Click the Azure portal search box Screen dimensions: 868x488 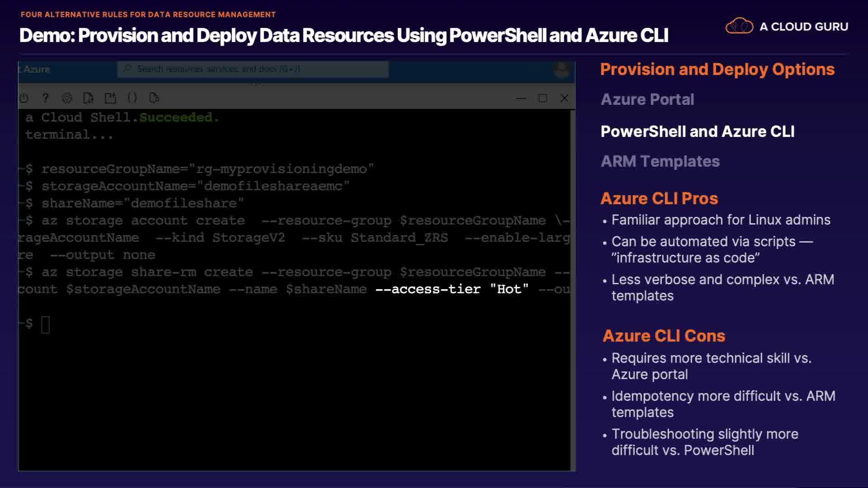tap(253, 69)
